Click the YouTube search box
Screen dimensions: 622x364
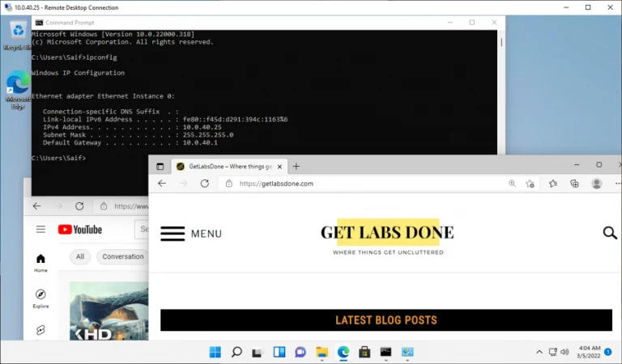pos(142,230)
